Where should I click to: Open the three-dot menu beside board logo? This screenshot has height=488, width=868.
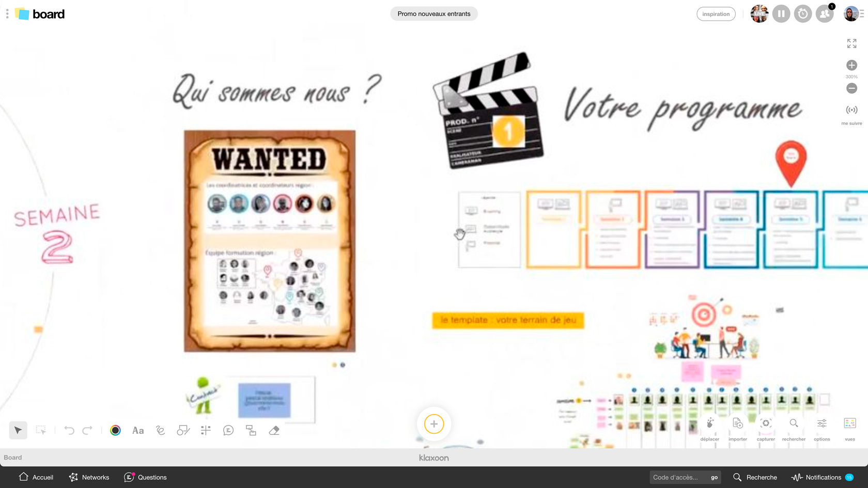(x=7, y=14)
